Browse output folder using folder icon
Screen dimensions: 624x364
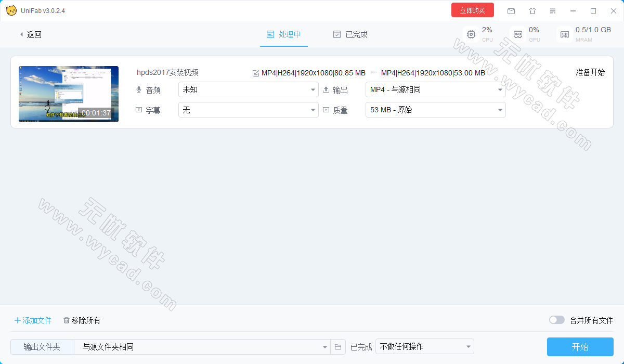[338, 347]
